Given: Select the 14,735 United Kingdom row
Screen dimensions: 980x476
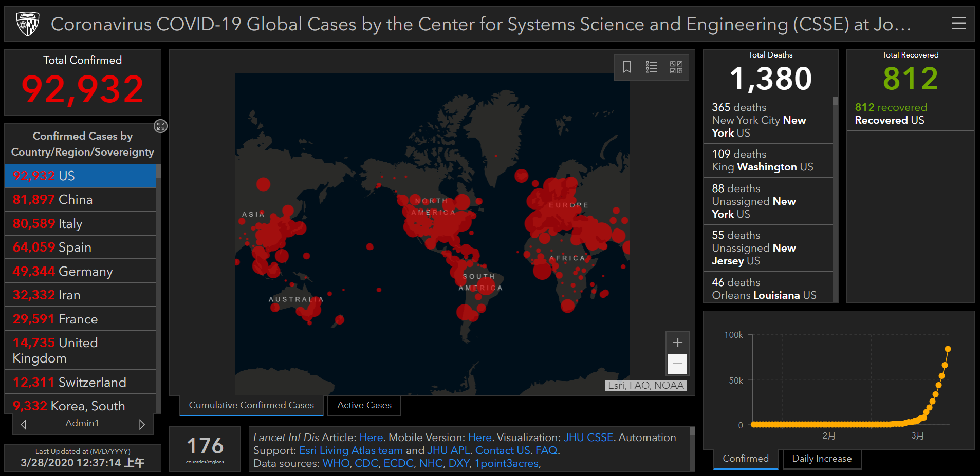Looking at the screenshot, I should coord(80,350).
